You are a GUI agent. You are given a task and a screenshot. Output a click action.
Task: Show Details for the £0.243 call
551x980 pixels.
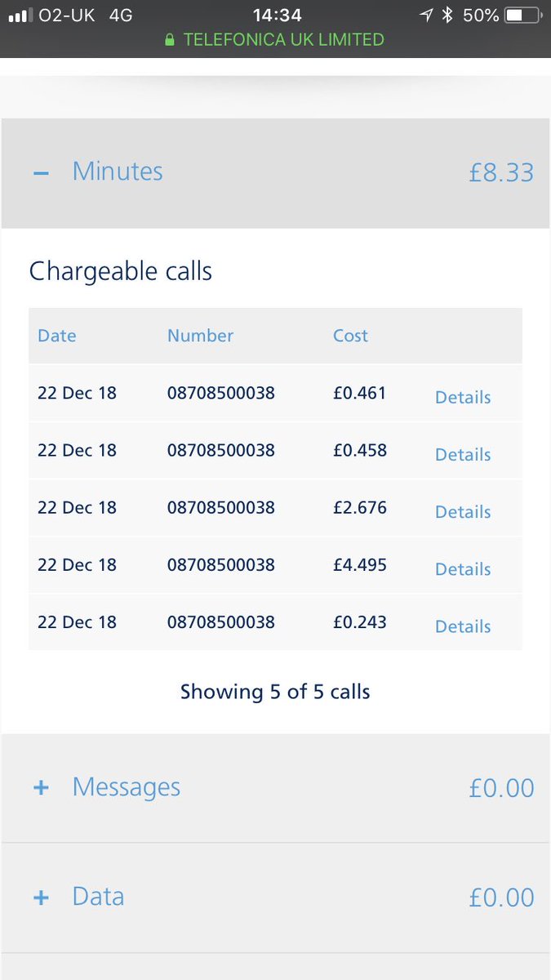point(463,626)
